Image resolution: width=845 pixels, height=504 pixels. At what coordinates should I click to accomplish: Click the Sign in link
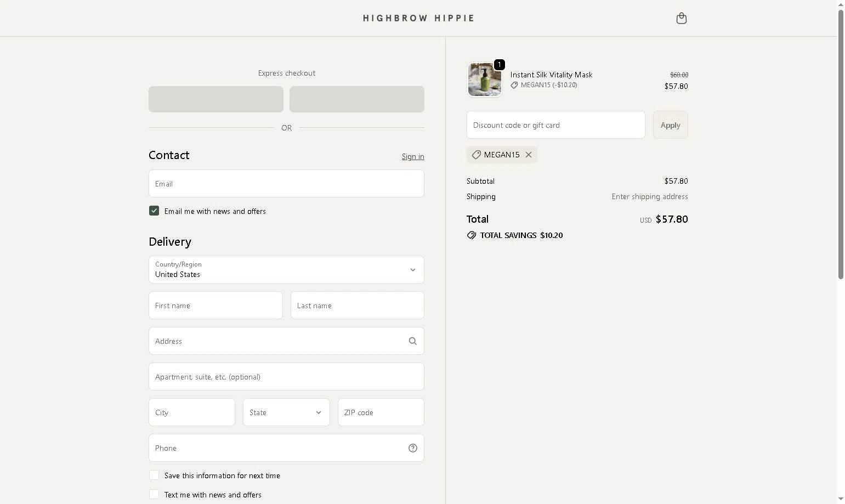pos(413,157)
